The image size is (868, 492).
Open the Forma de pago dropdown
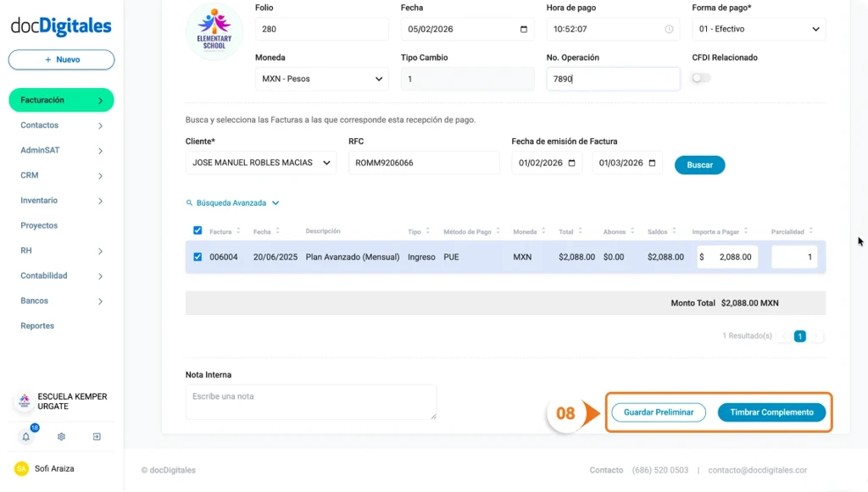tap(759, 30)
